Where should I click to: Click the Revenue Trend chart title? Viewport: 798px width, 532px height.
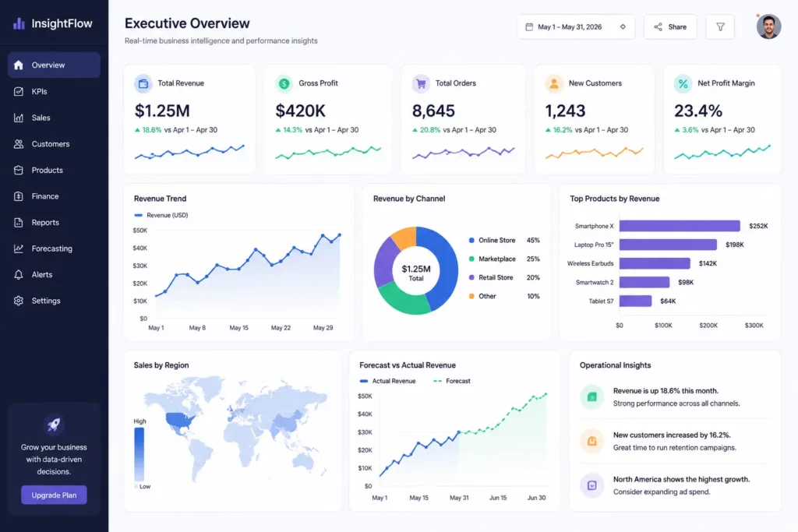click(160, 199)
